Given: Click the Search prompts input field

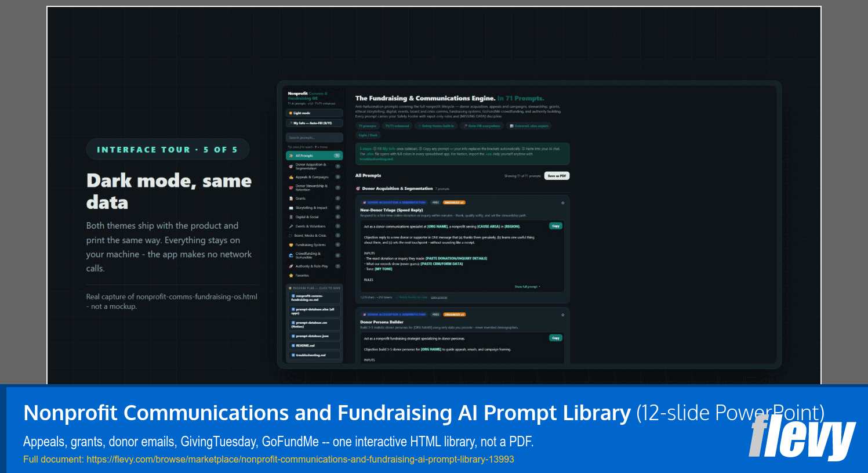Looking at the screenshot, I should coord(314,138).
